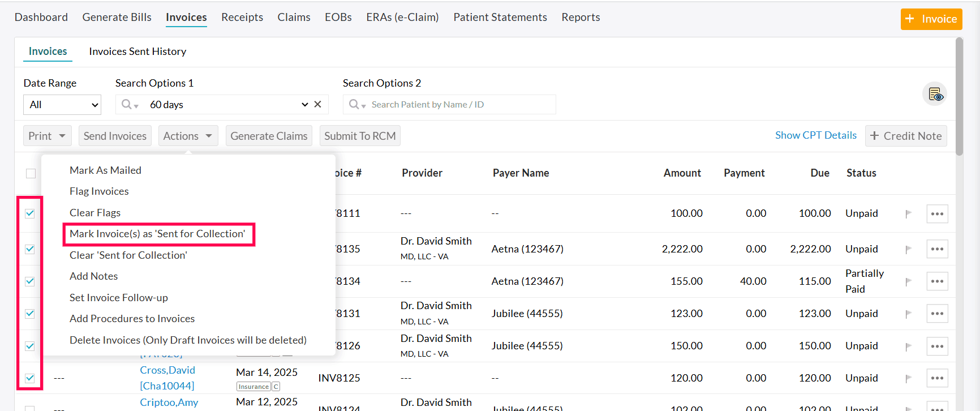Screen dimensions: 980x411
Task: Switch to the Invoices Sent History tab
Action: pos(137,52)
